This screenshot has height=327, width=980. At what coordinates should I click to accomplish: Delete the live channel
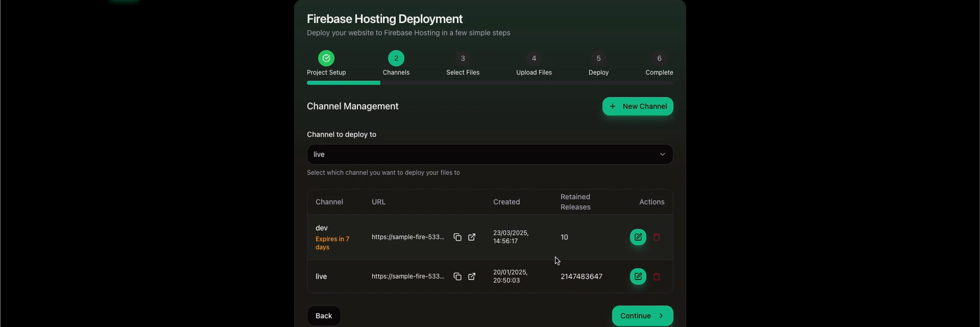(656, 276)
